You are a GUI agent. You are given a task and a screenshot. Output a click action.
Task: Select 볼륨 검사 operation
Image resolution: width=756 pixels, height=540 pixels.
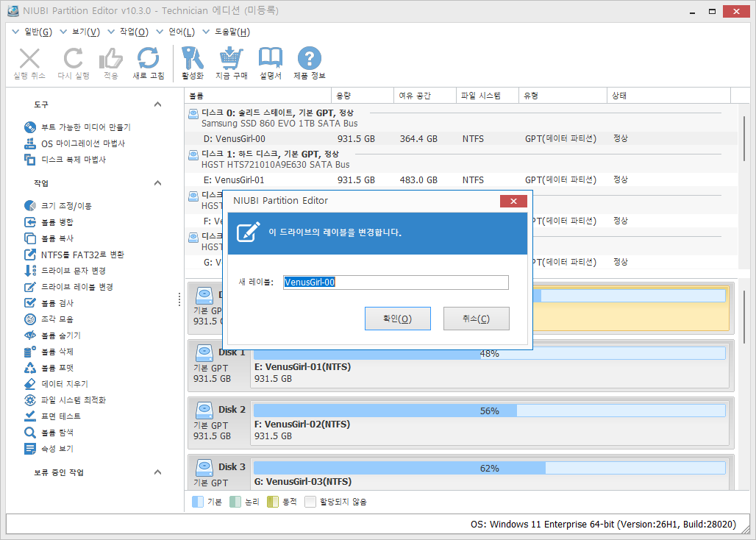tap(49, 303)
